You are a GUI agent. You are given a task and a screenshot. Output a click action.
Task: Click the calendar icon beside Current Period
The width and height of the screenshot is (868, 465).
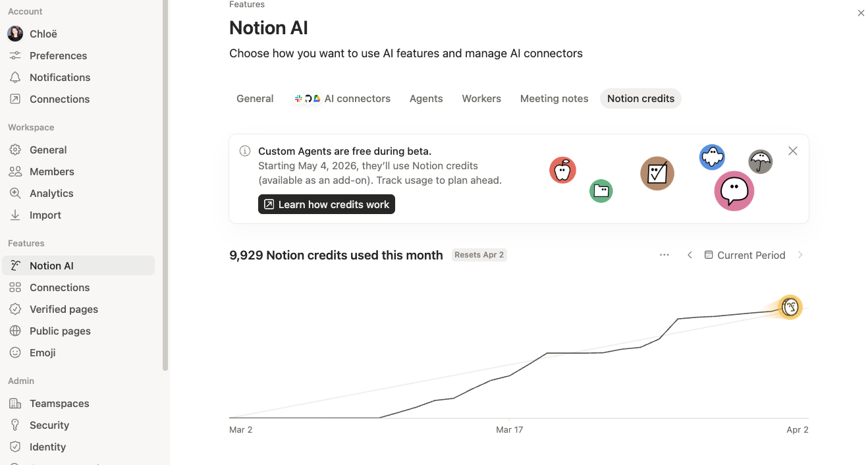pos(709,255)
